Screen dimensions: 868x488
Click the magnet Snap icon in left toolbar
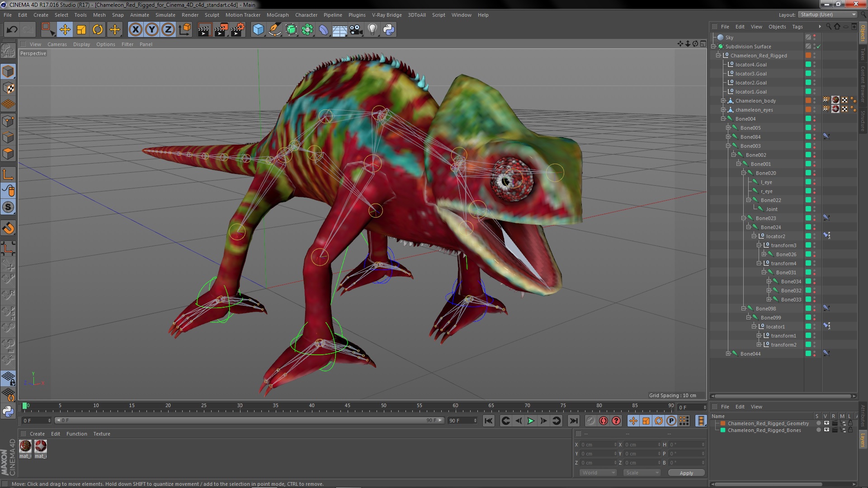[8, 228]
